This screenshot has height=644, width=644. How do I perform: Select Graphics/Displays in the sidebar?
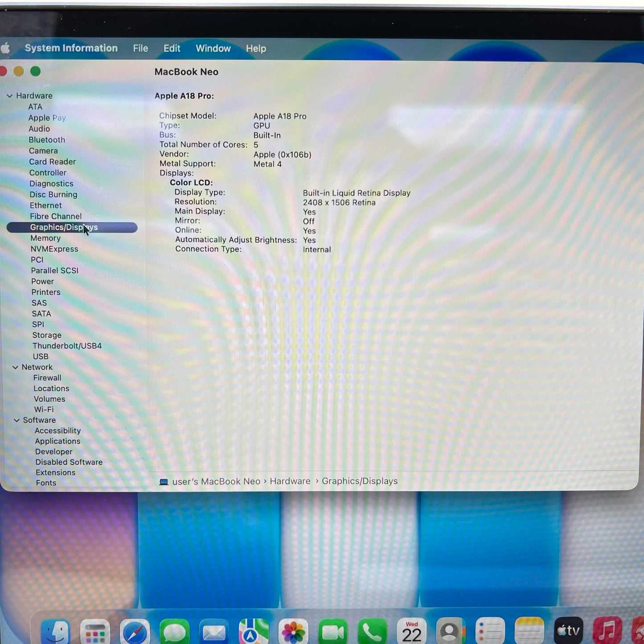[72, 227]
